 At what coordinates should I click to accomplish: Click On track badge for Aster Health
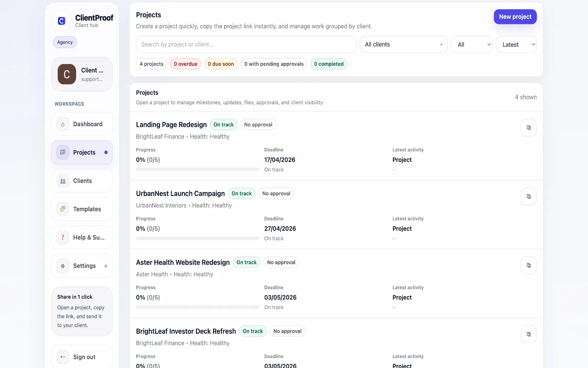(x=247, y=262)
